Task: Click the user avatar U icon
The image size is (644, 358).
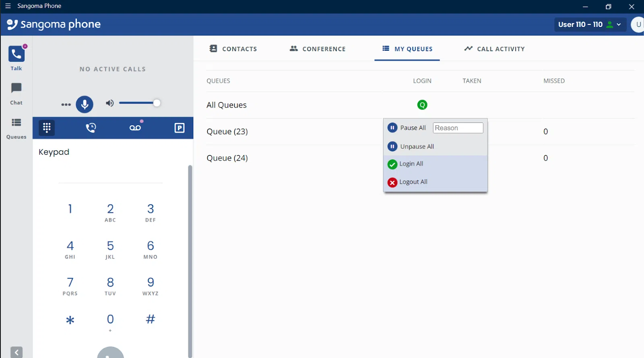Action: coord(638,25)
